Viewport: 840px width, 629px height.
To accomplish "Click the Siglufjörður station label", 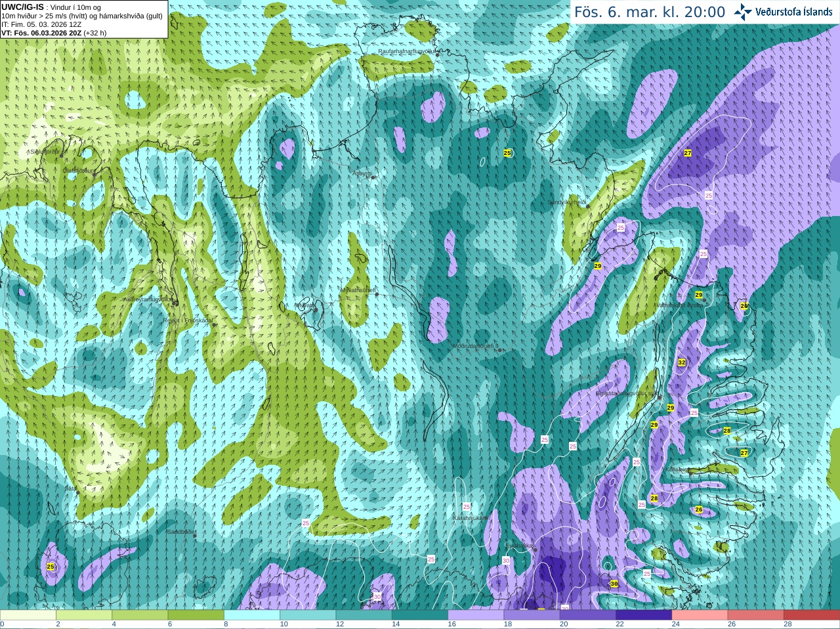I will [x=45, y=152].
